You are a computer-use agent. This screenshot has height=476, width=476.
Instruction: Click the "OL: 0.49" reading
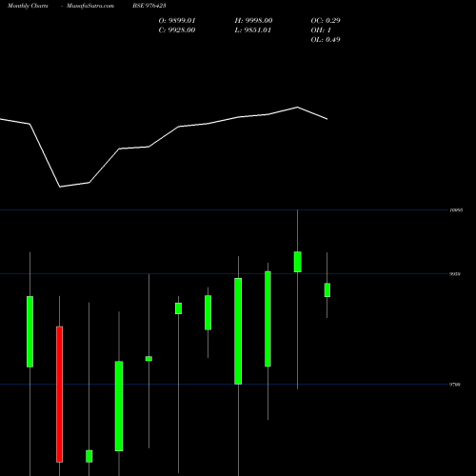point(326,40)
